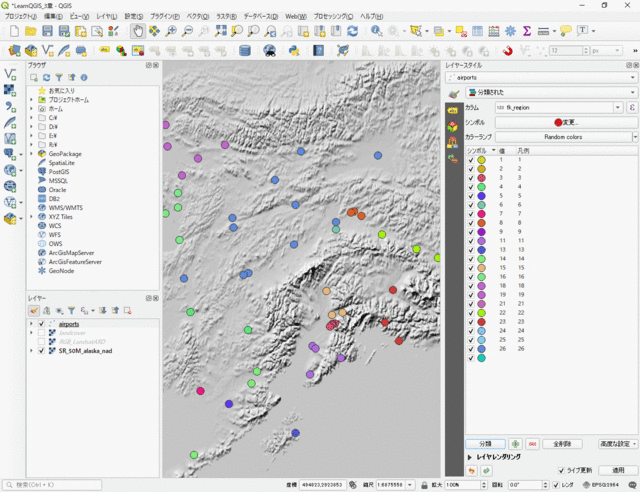This screenshot has height=492, width=640.
Task: Open style History tab in Layer Styling
Action: click(x=453, y=158)
